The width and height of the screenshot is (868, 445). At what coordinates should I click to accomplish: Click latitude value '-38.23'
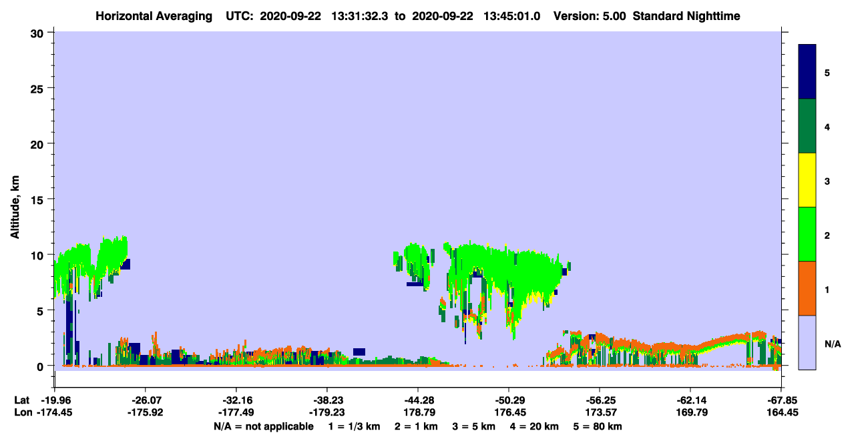click(x=327, y=400)
